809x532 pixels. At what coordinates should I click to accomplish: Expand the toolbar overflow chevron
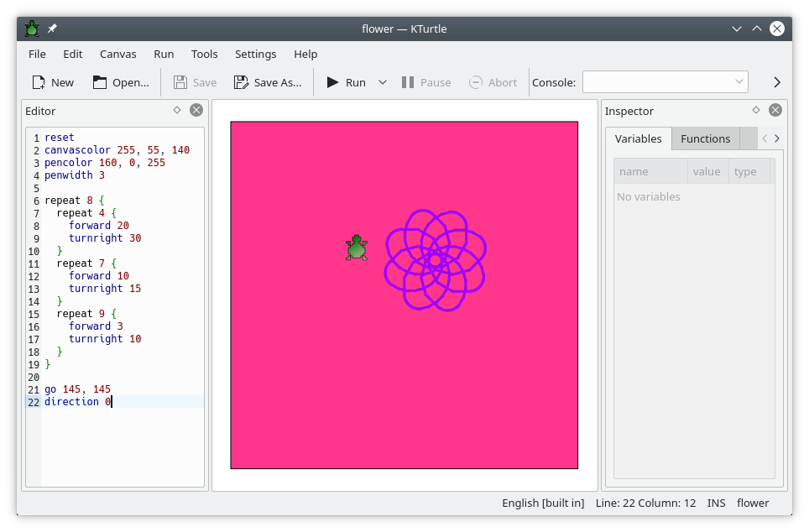pos(776,82)
